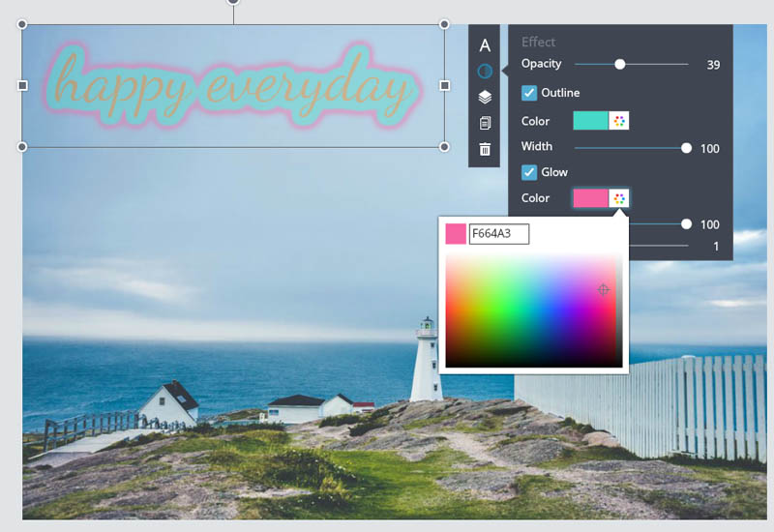The height and width of the screenshot is (532, 774).
Task: Click the duplicate/copy text icon
Action: point(485,124)
